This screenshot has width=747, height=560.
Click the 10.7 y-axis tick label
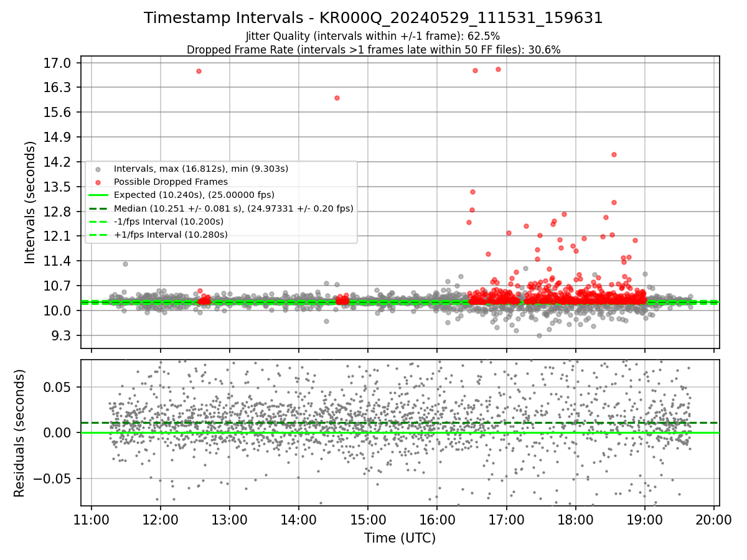point(59,286)
